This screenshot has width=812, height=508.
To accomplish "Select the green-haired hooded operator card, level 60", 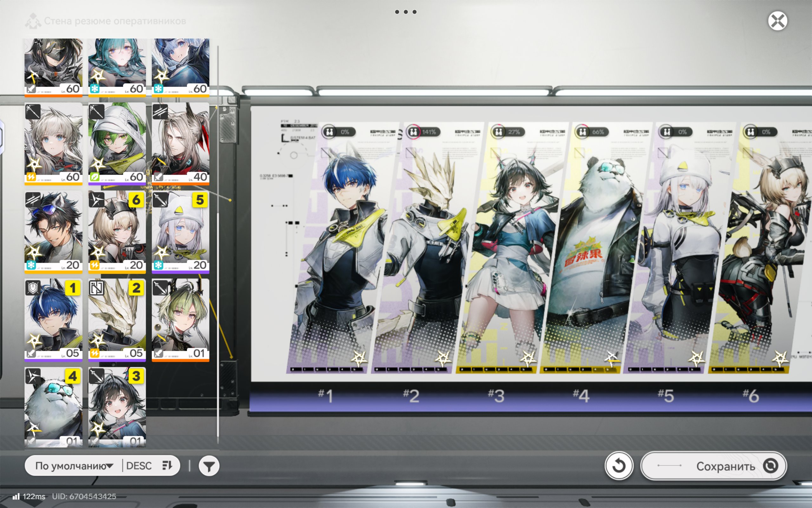I will [117, 144].
